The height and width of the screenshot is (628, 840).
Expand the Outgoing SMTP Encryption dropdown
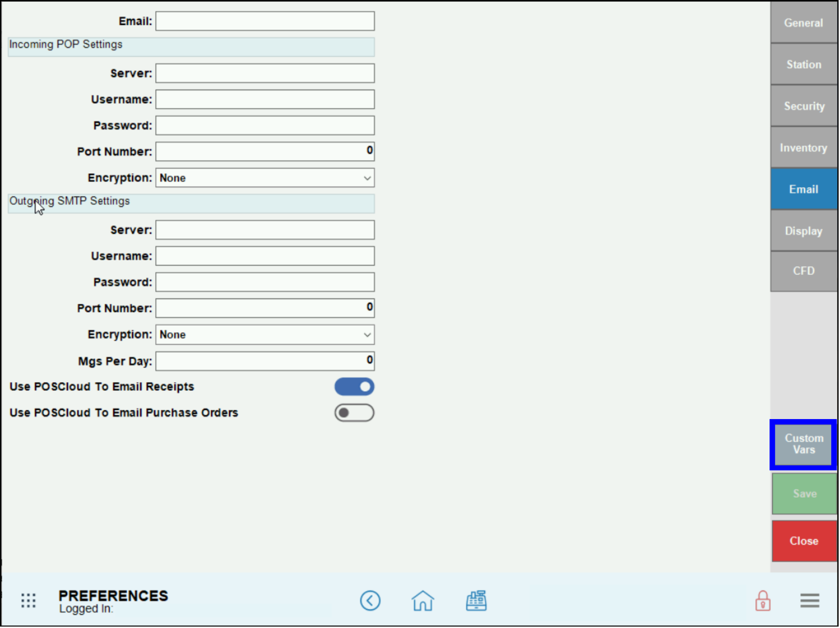tap(265, 335)
